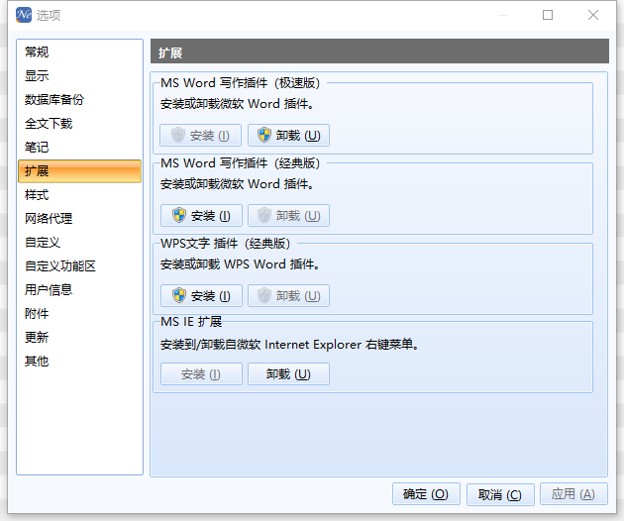Uninstall MS Word plugin 极速版
Viewport: 624px width, 521px height.
289,135
